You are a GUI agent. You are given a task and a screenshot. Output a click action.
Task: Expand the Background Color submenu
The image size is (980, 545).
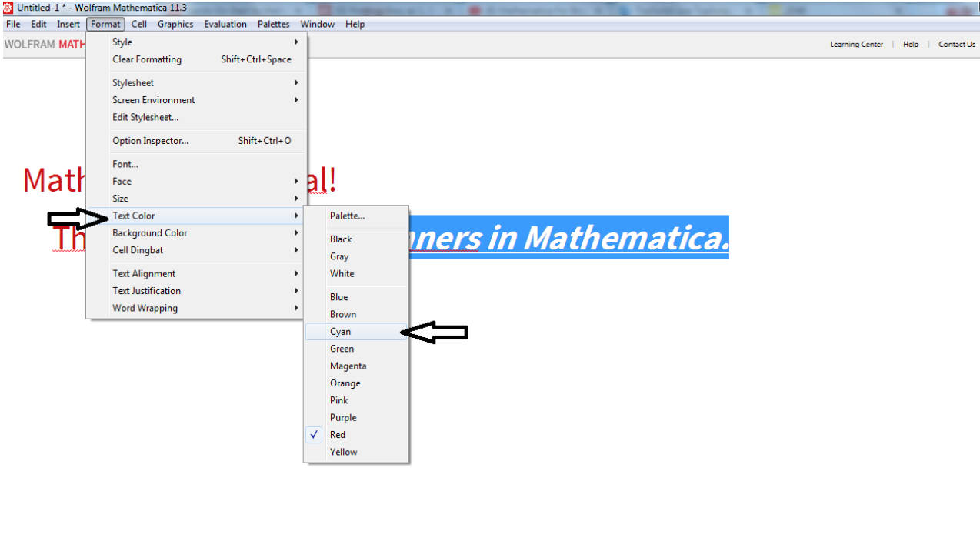pyautogui.click(x=197, y=233)
